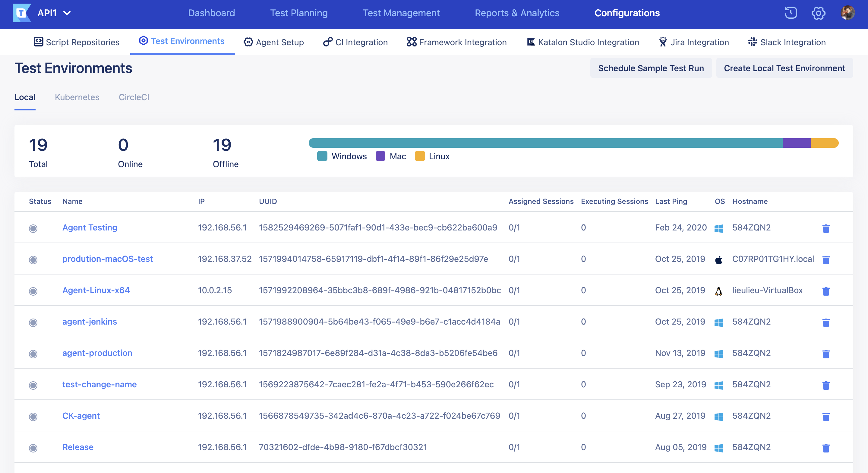This screenshot has height=473, width=868.
Task: Click status indicator for Agent Testing
Action: click(x=33, y=228)
